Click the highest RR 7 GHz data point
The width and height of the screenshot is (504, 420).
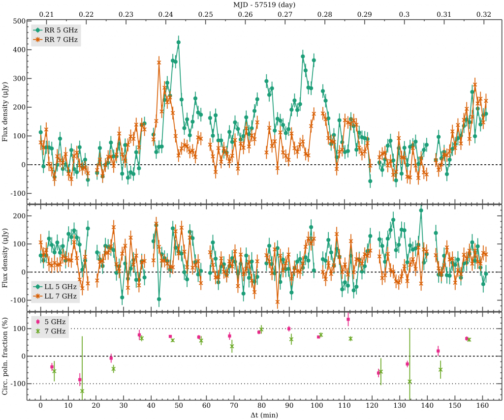(x=159, y=62)
